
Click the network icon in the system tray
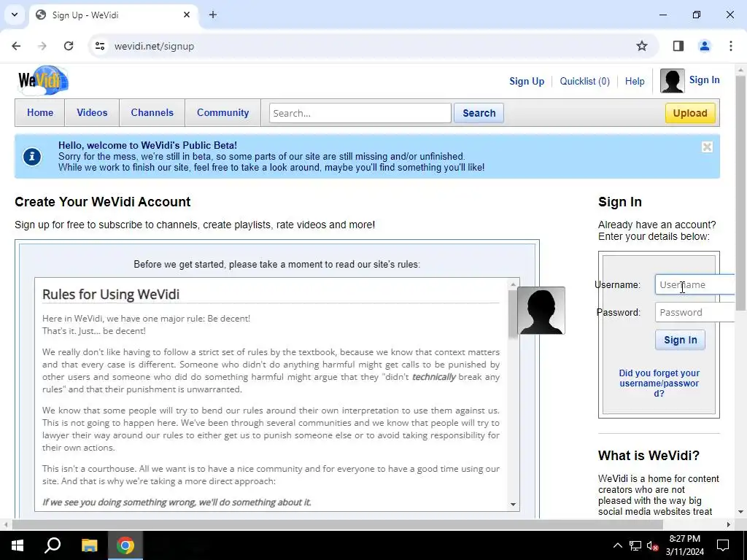(x=635, y=545)
